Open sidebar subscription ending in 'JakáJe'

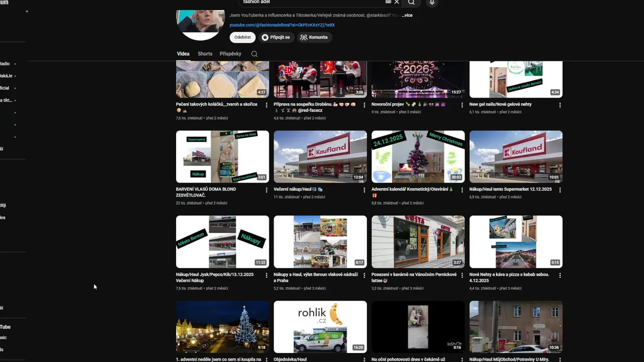click(7, 76)
